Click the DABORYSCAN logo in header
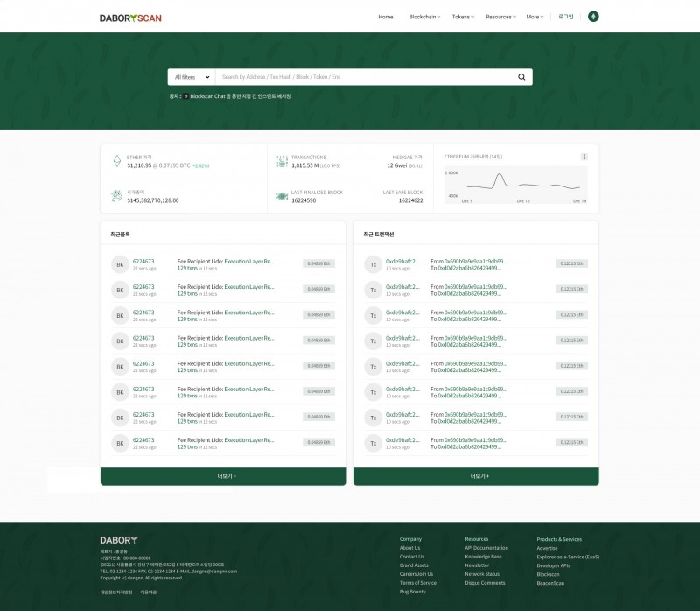Screen dimensions: 700x611 (130, 17)
